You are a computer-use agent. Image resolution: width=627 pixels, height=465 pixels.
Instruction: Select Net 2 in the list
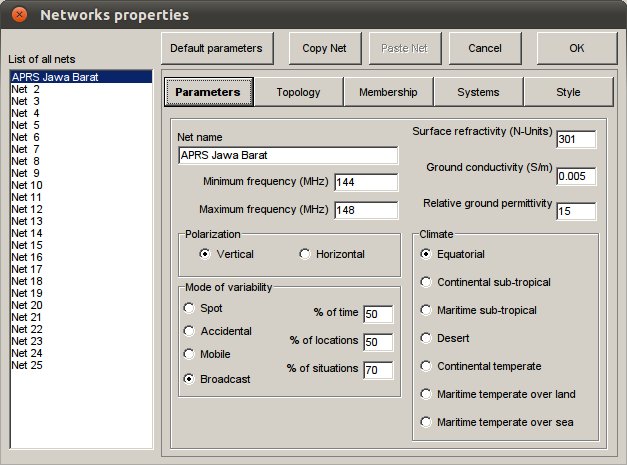[x=25, y=89]
